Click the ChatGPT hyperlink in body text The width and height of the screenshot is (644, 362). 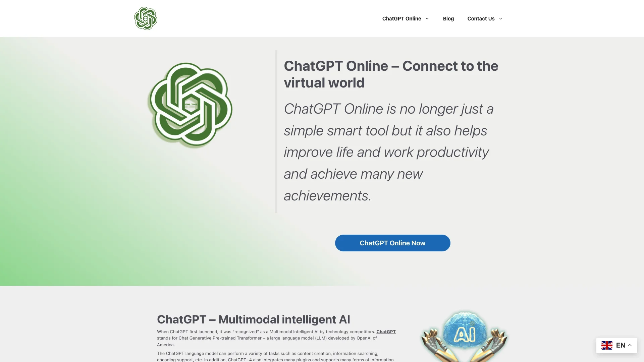tap(386, 331)
